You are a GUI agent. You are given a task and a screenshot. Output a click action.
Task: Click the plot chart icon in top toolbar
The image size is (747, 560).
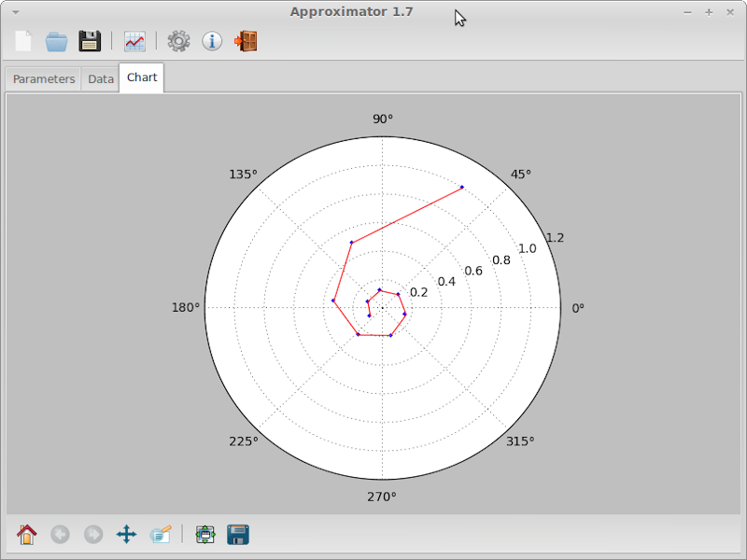click(x=134, y=41)
